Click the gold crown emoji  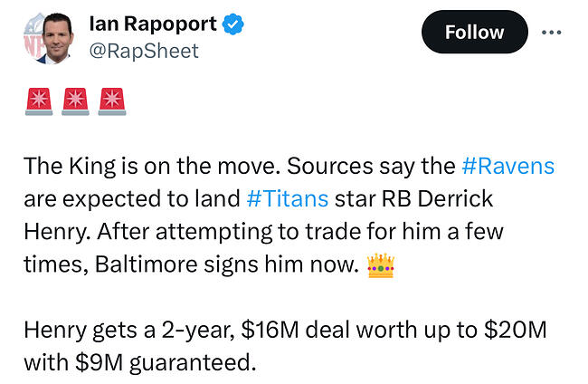click(x=381, y=265)
